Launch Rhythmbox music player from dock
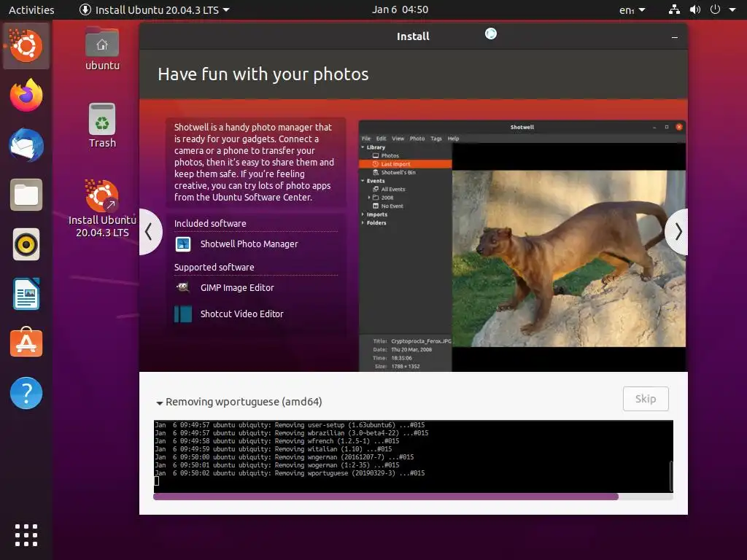The height and width of the screenshot is (560, 747). [26, 245]
